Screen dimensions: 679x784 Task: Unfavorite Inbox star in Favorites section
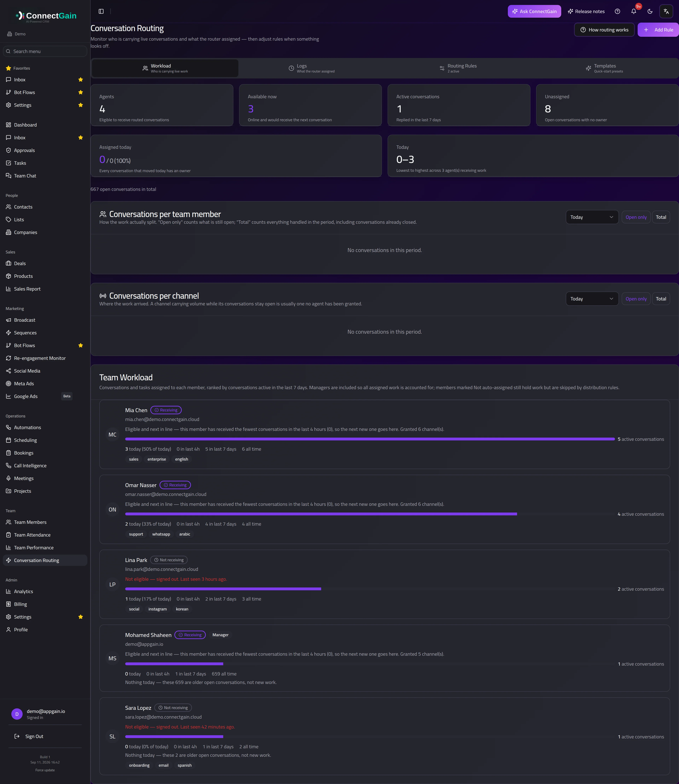click(81, 80)
